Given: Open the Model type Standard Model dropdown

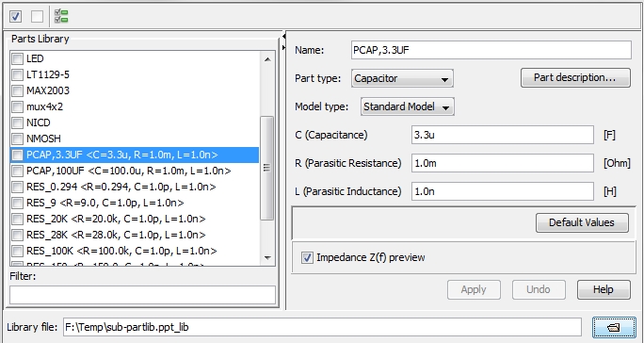Looking at the screenshot, I should 408,106.
